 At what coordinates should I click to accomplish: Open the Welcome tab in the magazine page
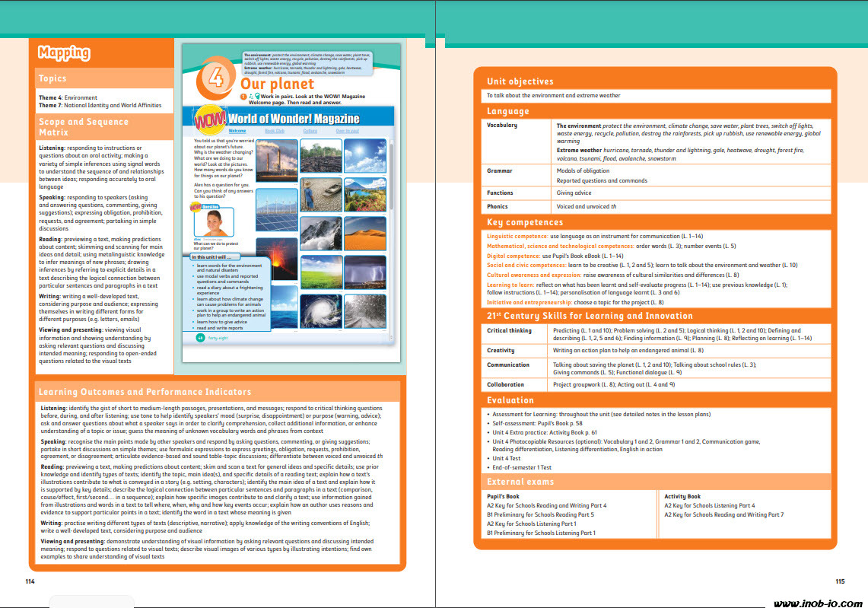[x=237, y=131]
